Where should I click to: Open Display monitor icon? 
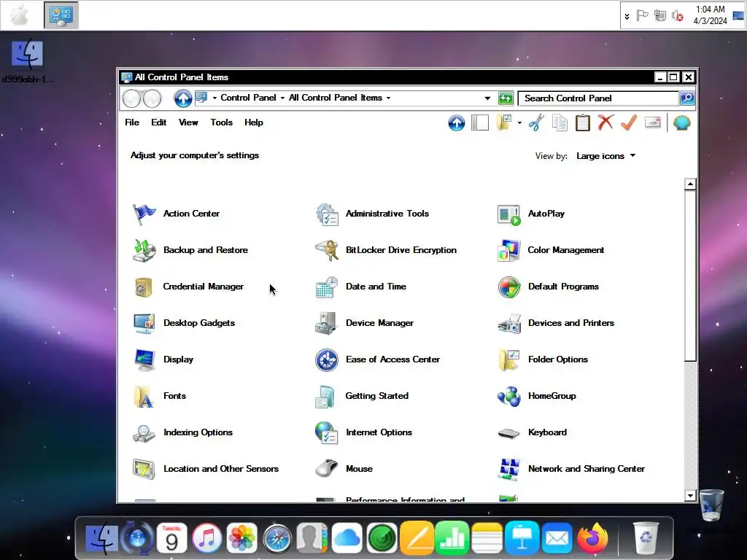click(144, 360)
